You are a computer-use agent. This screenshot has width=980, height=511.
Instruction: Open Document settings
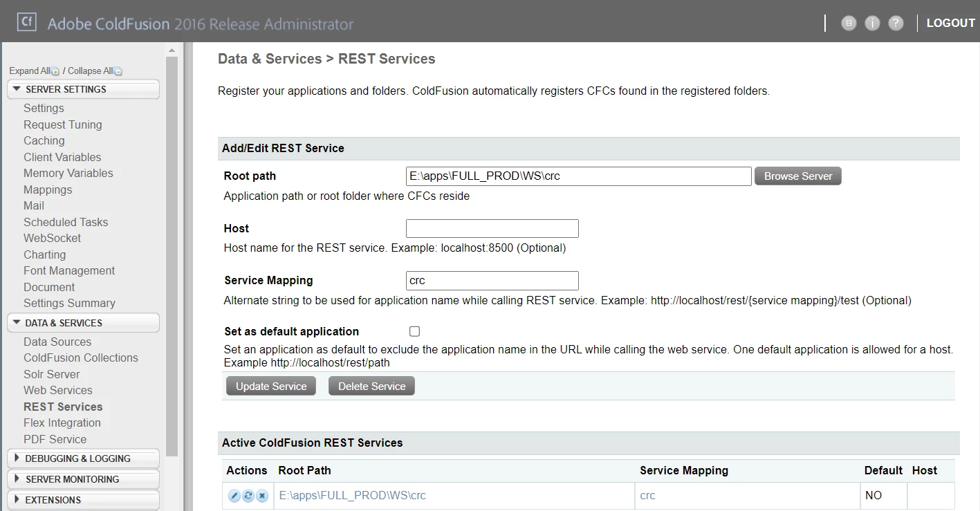tap(49, 287)
